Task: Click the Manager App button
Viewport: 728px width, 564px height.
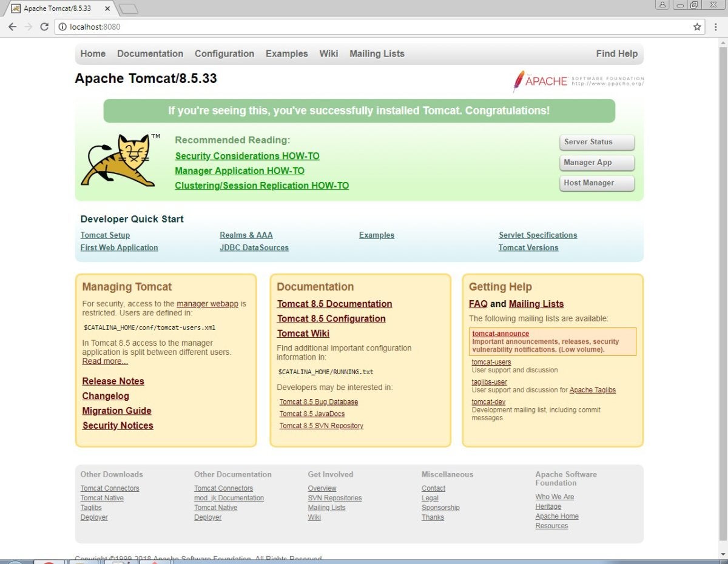Action: [596, 163]
